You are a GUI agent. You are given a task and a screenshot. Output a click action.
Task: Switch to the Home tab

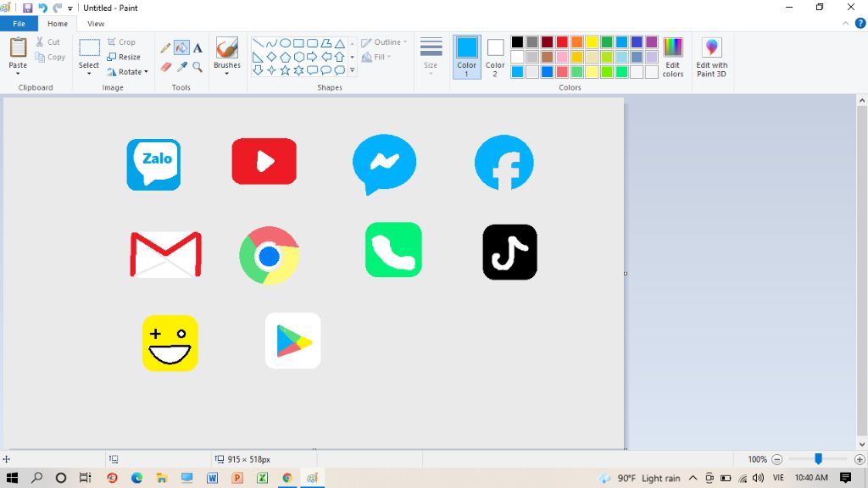pos(58,24)
